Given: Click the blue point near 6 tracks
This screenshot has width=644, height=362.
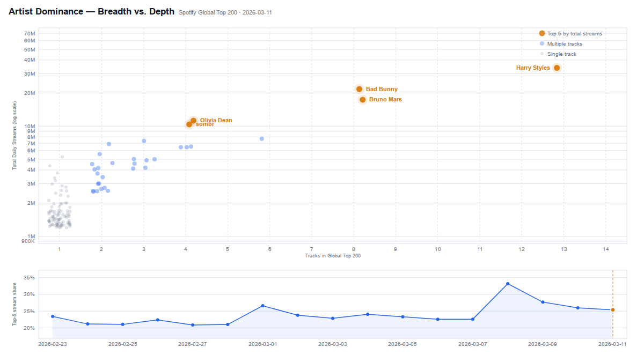Looking at the screenshot, I should click(262, 139).
